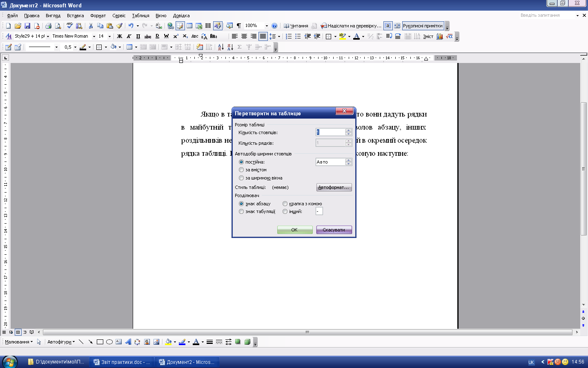Open the Вставка menu
The image size is (588, 368).
click(75, 16)
